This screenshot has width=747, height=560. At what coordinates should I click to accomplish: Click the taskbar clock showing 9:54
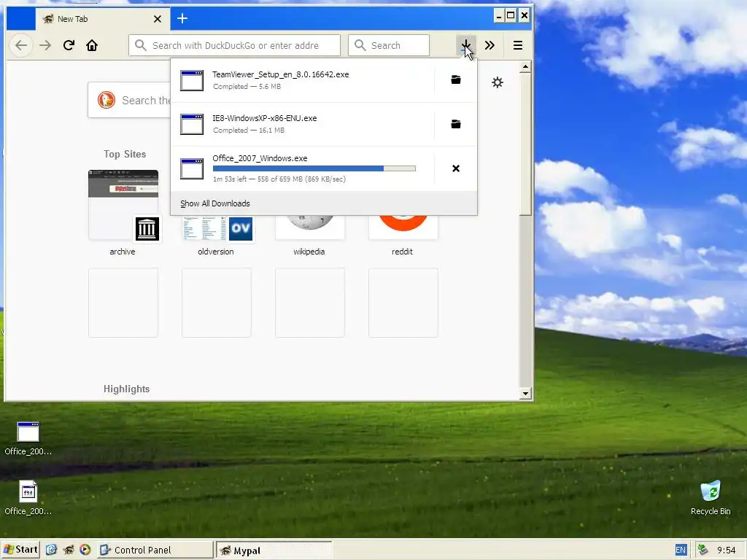click(727, 551)
